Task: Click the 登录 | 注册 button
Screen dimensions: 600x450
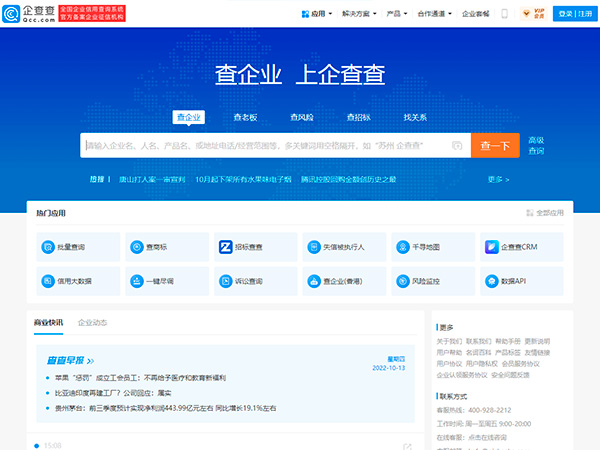Action: [575, 14]
